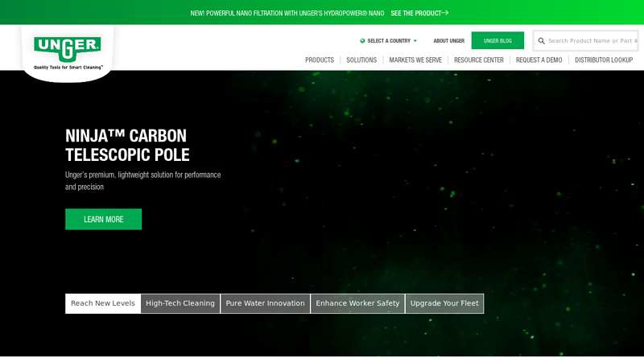
Task: Click Request a Demo in navigation
Action: (539, 60)
